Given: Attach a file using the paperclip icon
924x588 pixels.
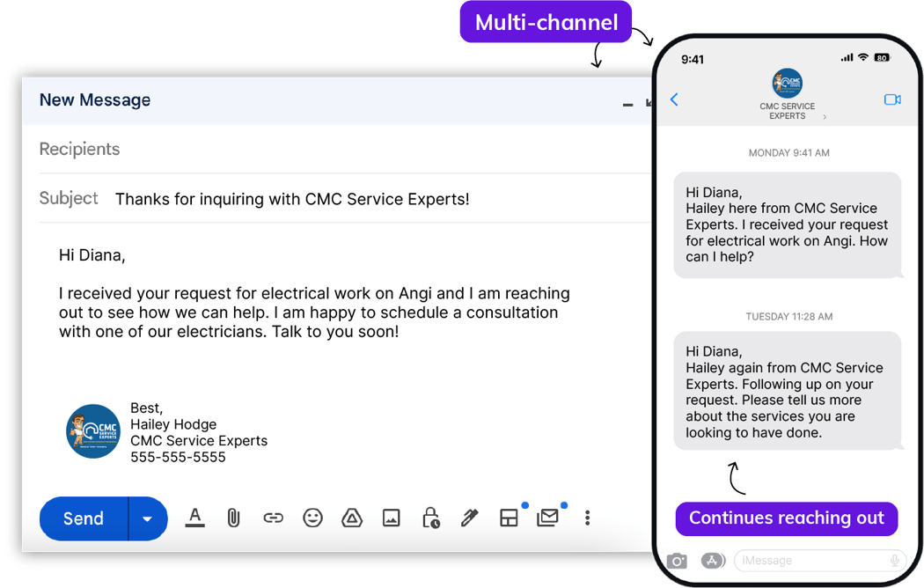Looking at the screenshot, I should coord(234,518).
